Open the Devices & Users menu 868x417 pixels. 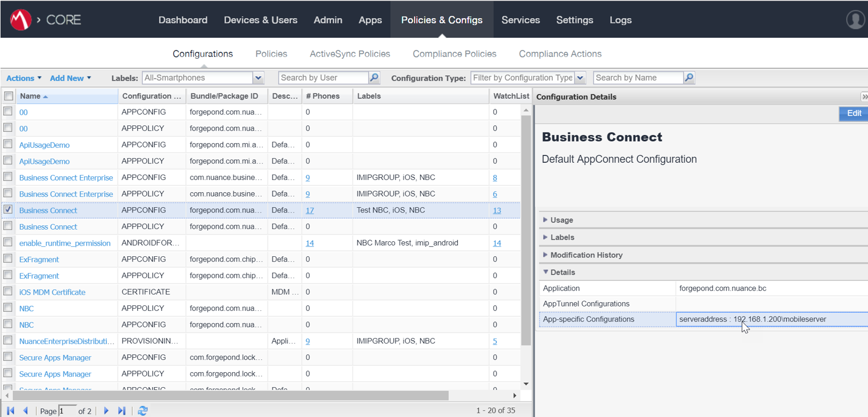(x=260, y=20)
